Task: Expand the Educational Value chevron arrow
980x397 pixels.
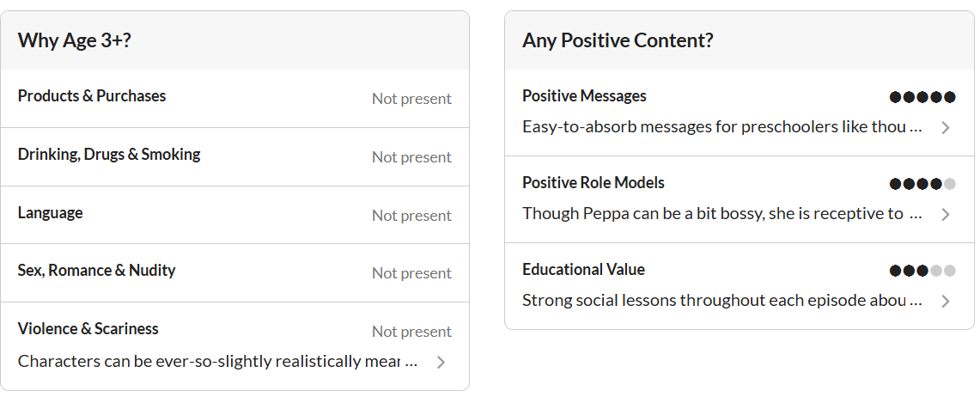Action: pos(945,302)
